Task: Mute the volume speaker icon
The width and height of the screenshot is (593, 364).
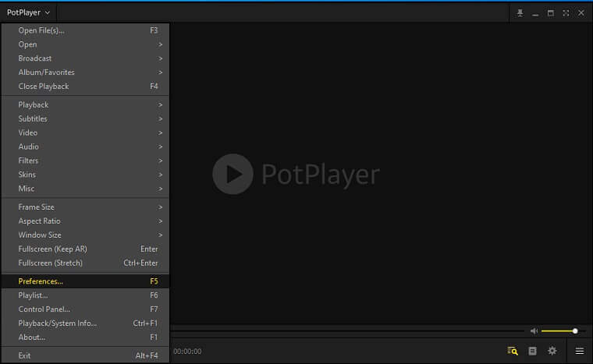Action: click(534, 331)
